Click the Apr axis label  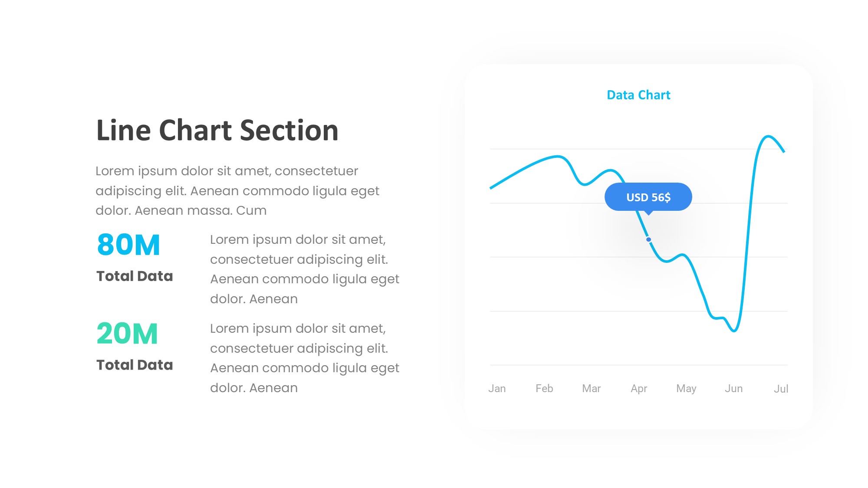[639, 389]
